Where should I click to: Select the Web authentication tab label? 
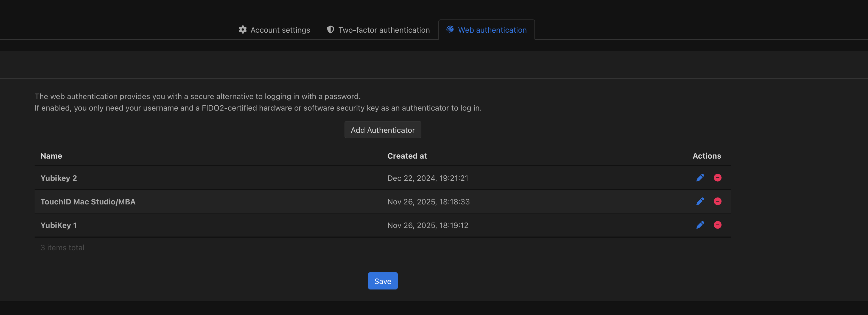click(x=492, y=30)
